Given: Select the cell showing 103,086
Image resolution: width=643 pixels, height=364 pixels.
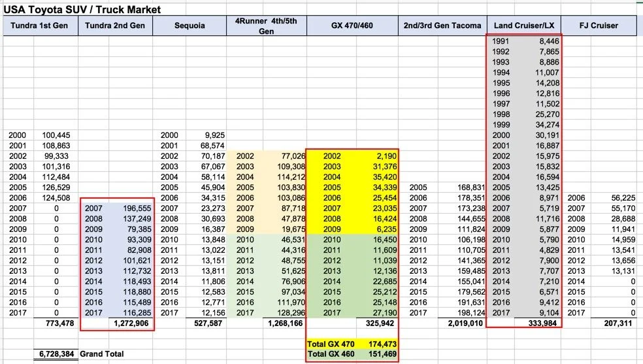Looking at the screenshot, I should tap(291, 198).
